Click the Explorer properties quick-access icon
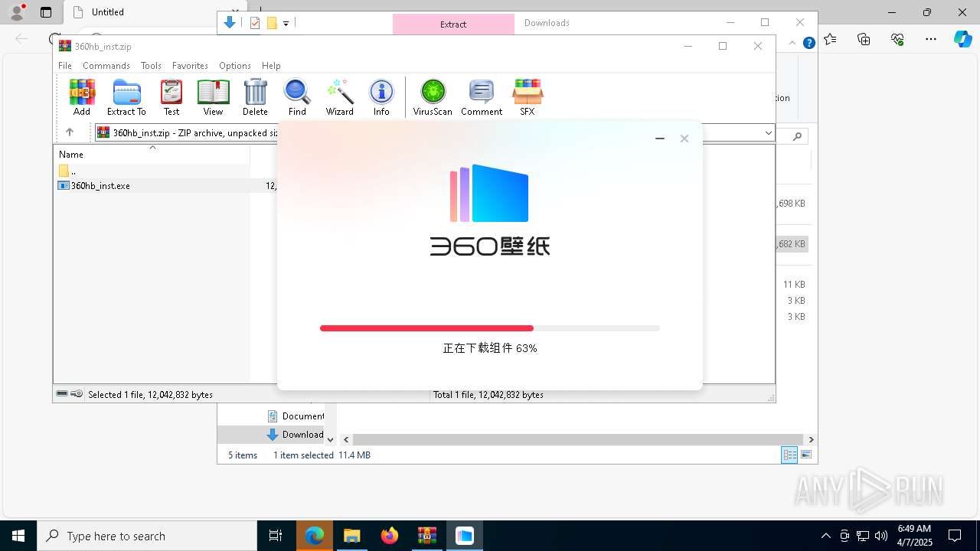 (x=255, y=24)
